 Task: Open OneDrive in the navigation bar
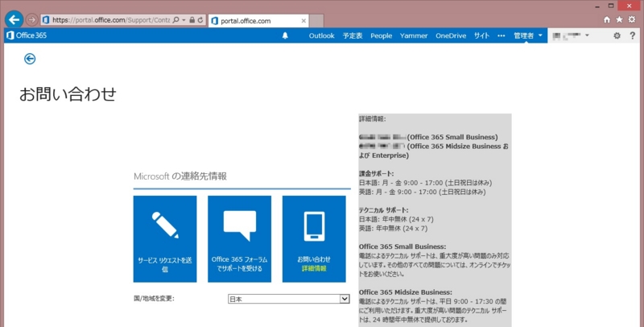click(451, 35)
